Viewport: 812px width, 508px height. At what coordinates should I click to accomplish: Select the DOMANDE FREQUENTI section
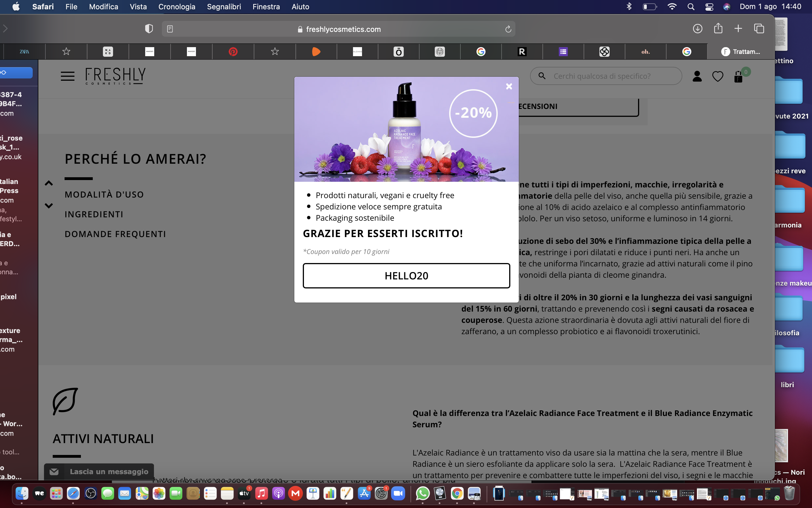tap(115, 234)
